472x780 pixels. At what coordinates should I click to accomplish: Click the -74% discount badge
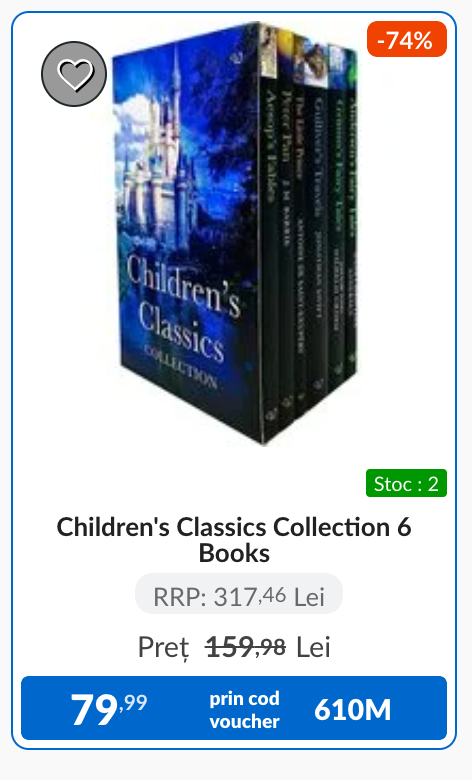[x=407, y=39]
